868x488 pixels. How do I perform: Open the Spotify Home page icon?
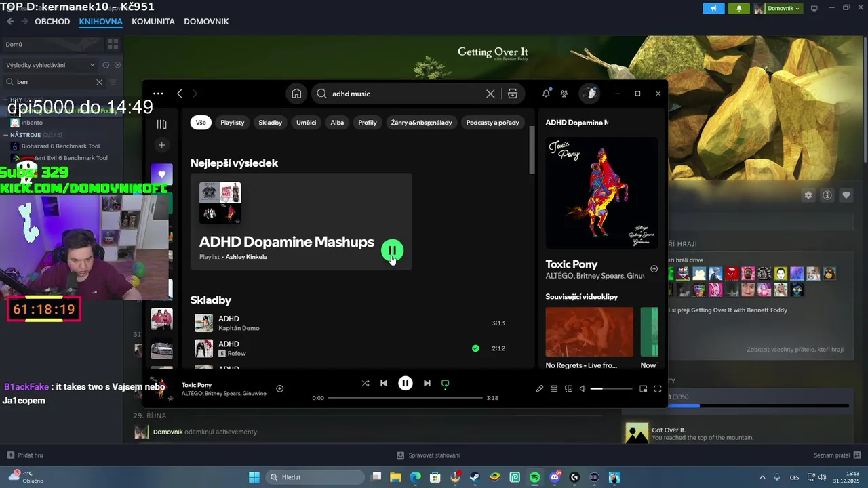(296, 94)
